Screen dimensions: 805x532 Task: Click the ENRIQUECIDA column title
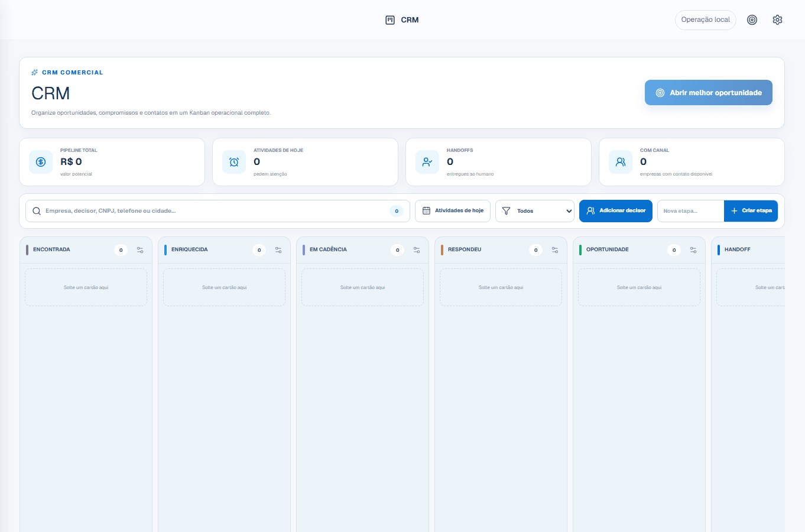tap(190, 250)
